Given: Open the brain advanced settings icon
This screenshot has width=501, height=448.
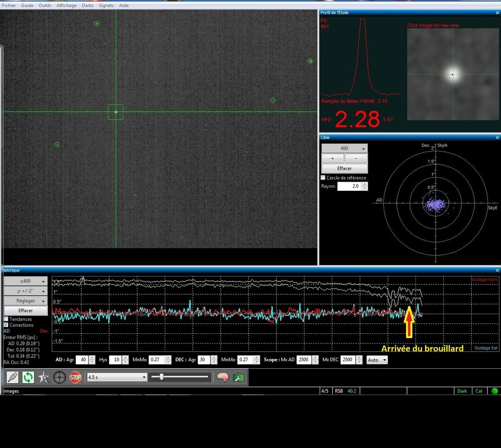Looking at the screenshot, I should 223,377.
